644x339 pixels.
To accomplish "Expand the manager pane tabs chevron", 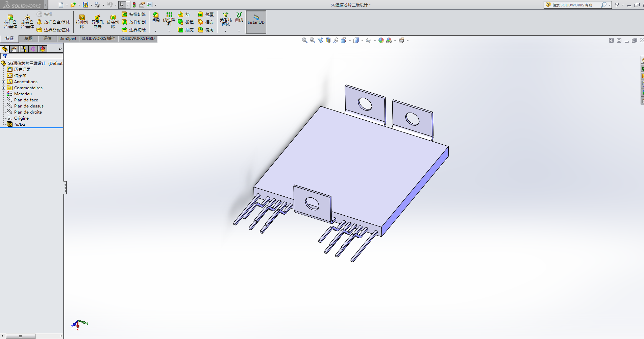I will pos(60,49).
